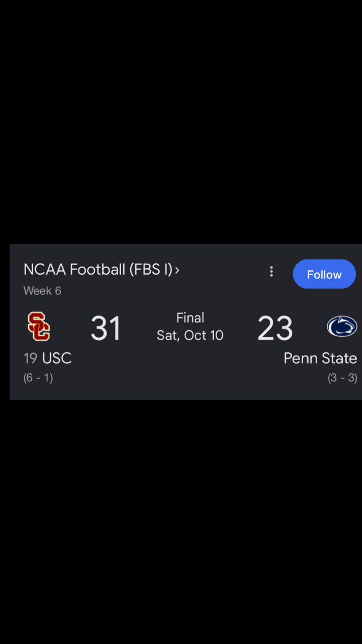
Task: Click the Final game status text
Action: click(x=190, y=318)
